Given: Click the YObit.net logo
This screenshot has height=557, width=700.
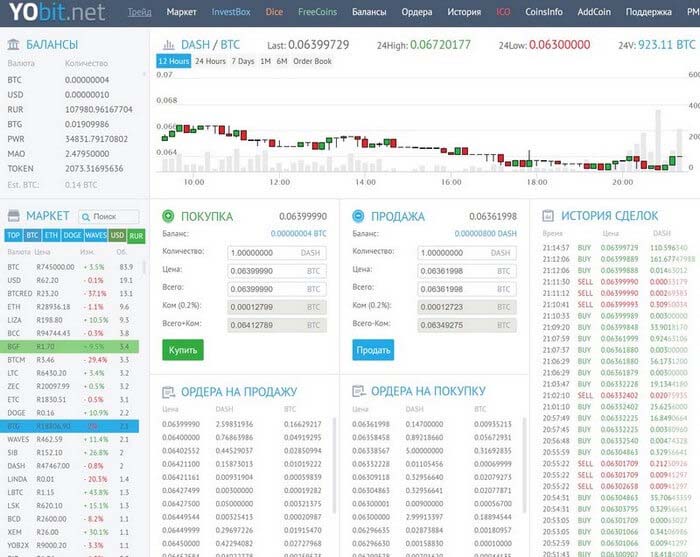Looking at the screenshot, I should [56, 12].
